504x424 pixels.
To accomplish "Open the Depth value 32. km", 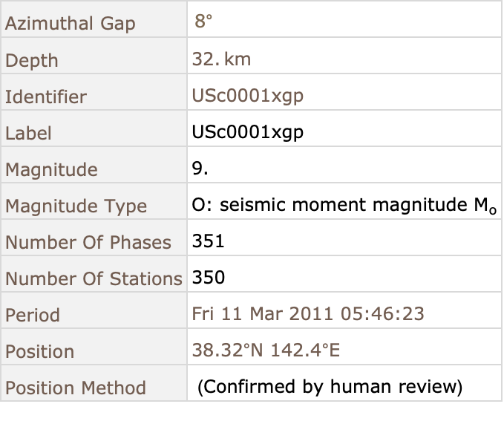I will [221, 59].
